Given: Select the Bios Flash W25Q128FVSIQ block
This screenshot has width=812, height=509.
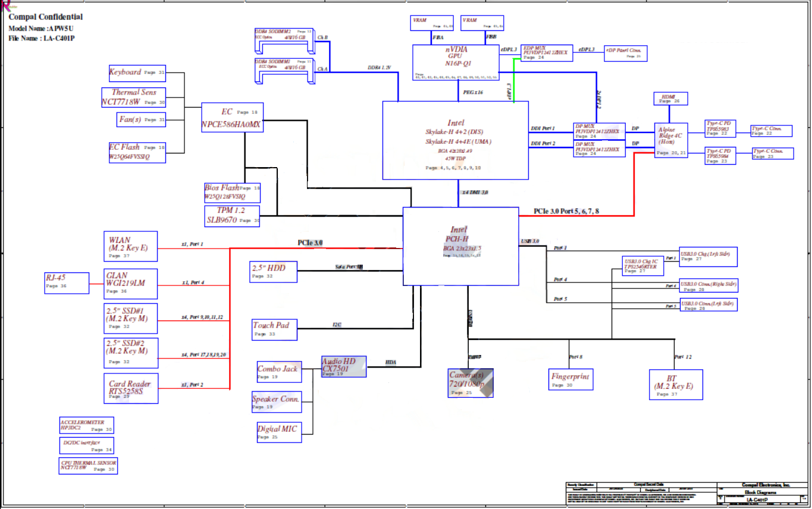Looking at the screenshot, I should 231,192.
